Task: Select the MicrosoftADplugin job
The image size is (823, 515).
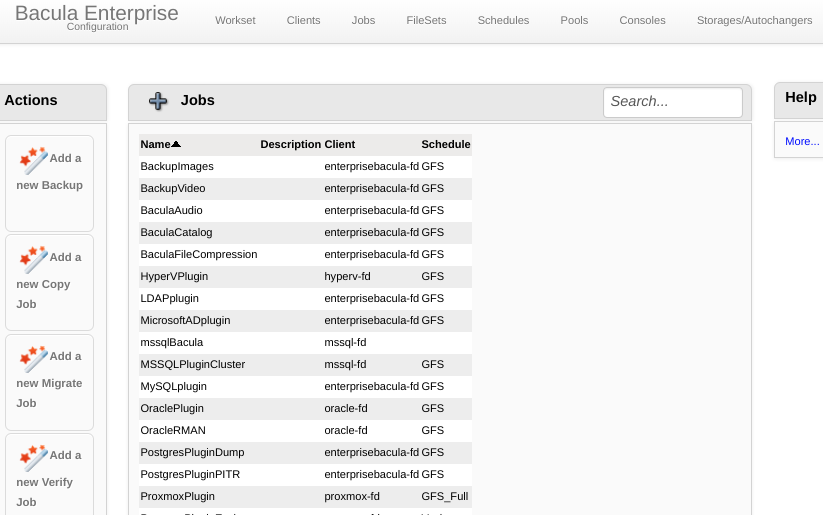Action: click(185, 321)
